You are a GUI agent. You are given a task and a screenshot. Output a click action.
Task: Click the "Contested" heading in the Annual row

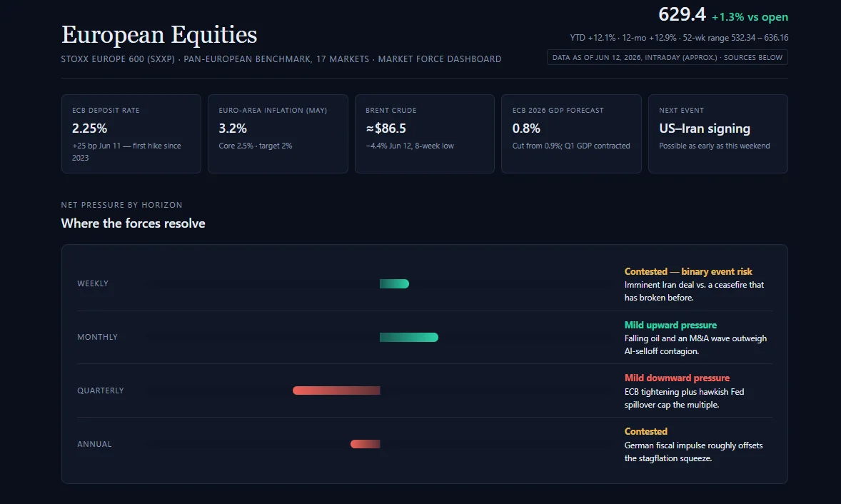click(x=646, y=432)
